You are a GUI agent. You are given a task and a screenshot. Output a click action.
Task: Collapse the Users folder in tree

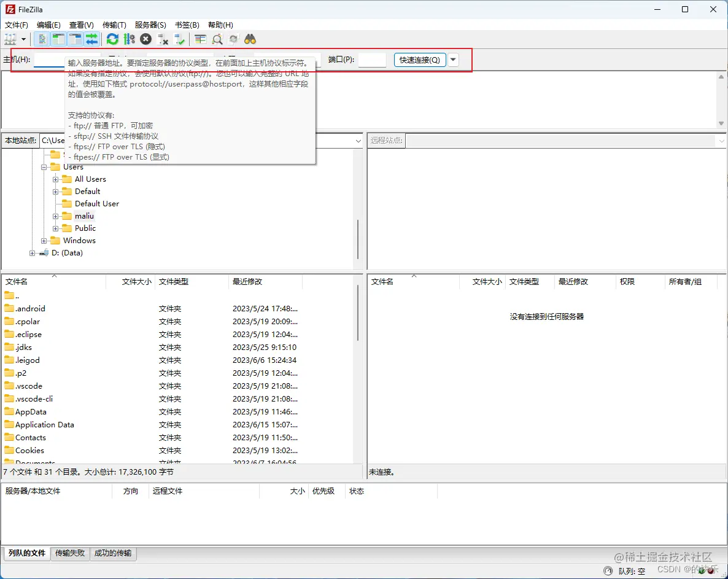[x=44, y=167]
